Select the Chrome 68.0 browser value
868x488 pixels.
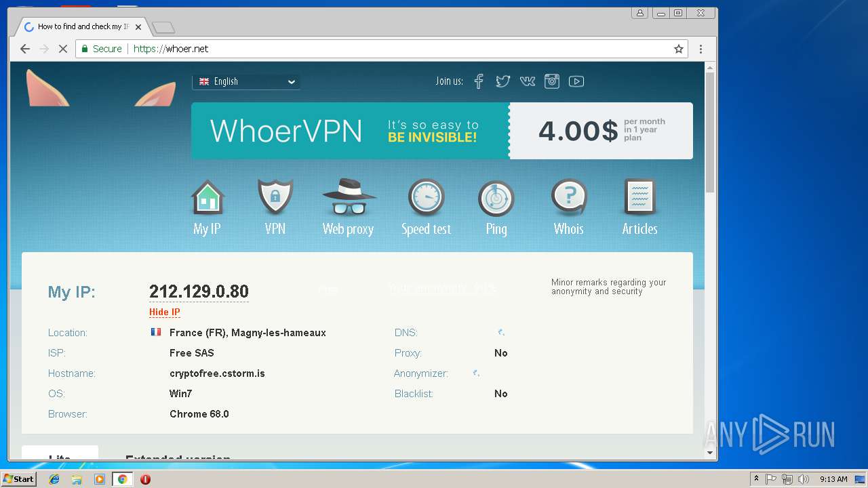click(x=199, y=414)
